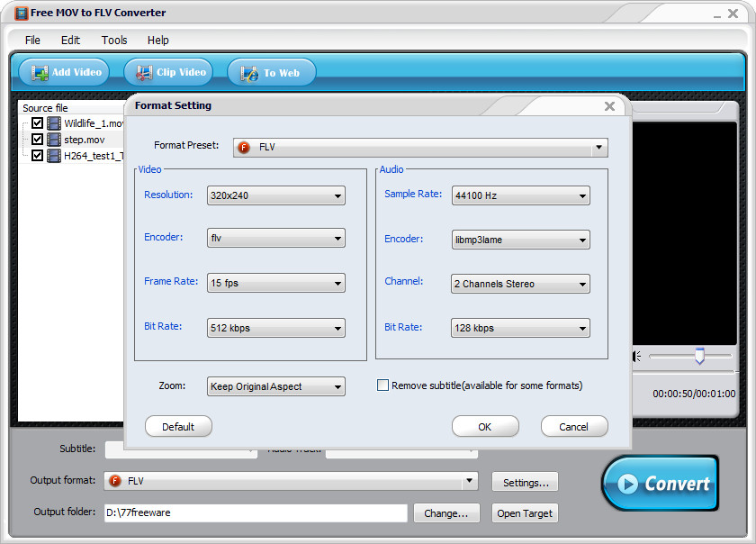The image size is (756, 544).
Task: Open the Channel dropdown
Action: pos(521,284)
